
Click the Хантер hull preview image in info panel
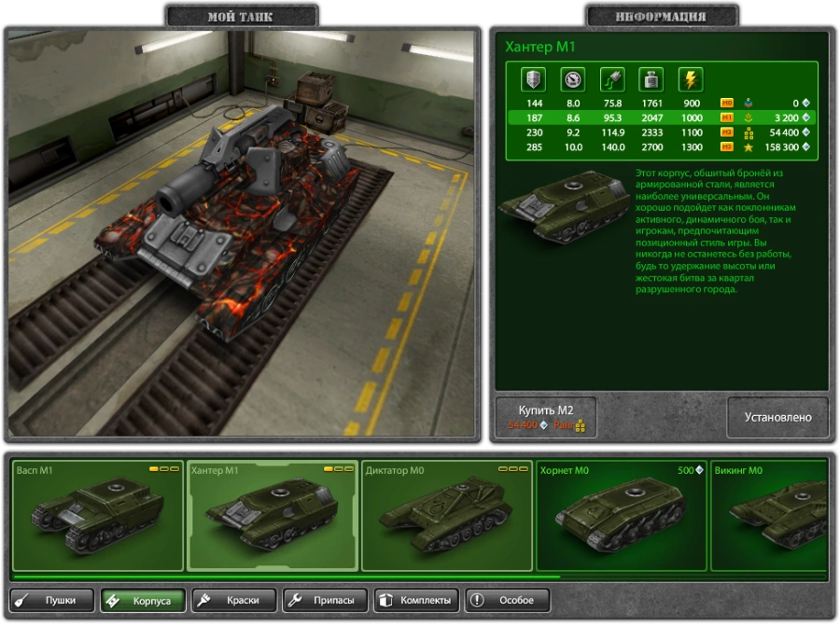tap(566, 206)
